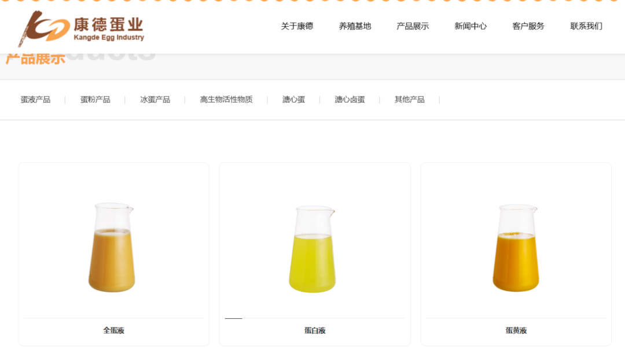
Task: Switch to the 蛋液产品 category tab
Action: (x=35, y=100)
